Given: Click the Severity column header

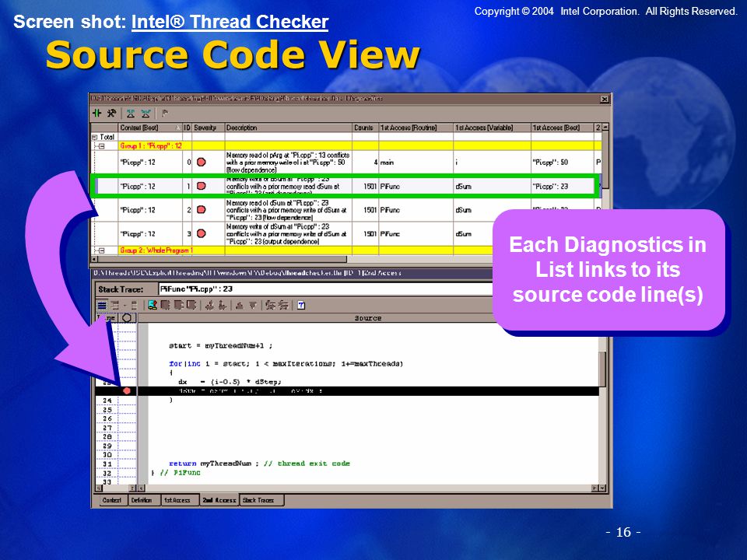Looking at the screenshot, I should click(x=209, y=128).
